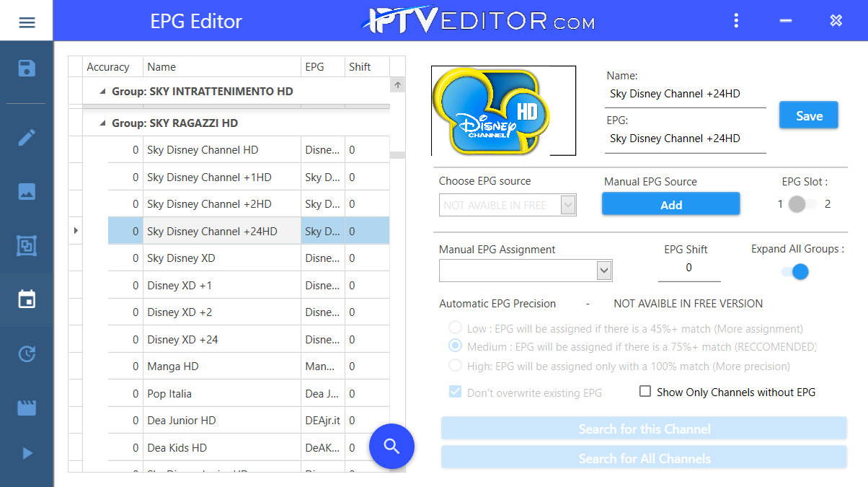The image size is (868, 487).
Task: Open the hamburger menu
Action: click(27, 22)
